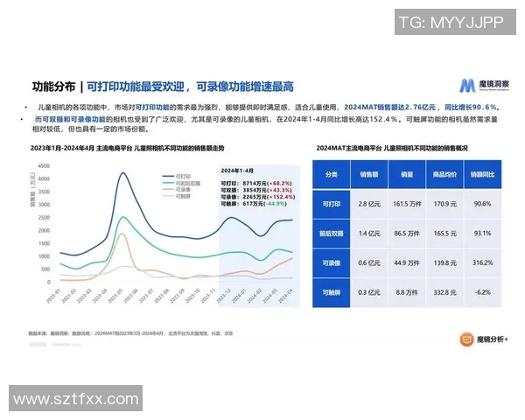The height and width of the screenshot is (420, 525).
Task: Click the green 可前后双摄 legend line
Action: point(168,183)
